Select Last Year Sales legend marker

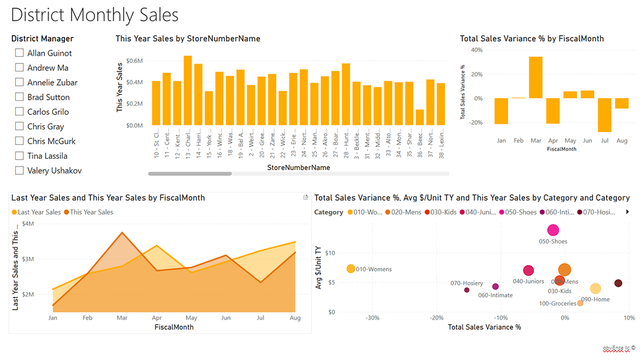pos(15,212)
